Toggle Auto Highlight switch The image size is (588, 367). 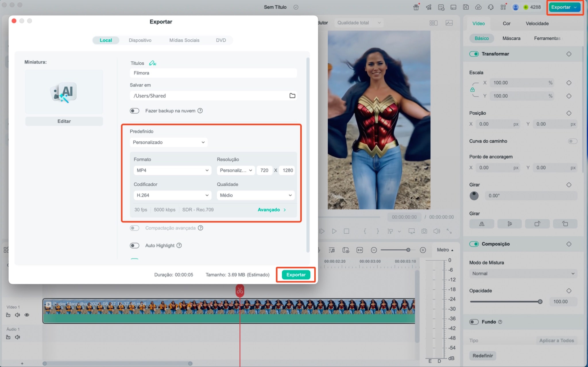[134, 245]
